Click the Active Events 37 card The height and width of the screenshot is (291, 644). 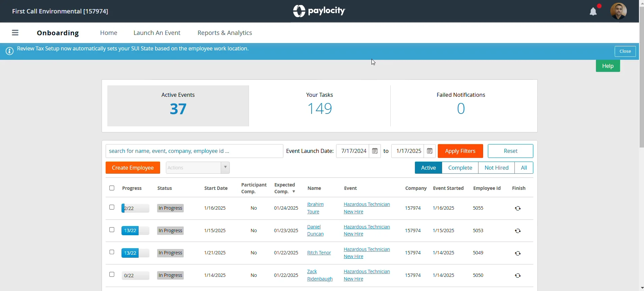pyautogui.click(x=178, y=106)
